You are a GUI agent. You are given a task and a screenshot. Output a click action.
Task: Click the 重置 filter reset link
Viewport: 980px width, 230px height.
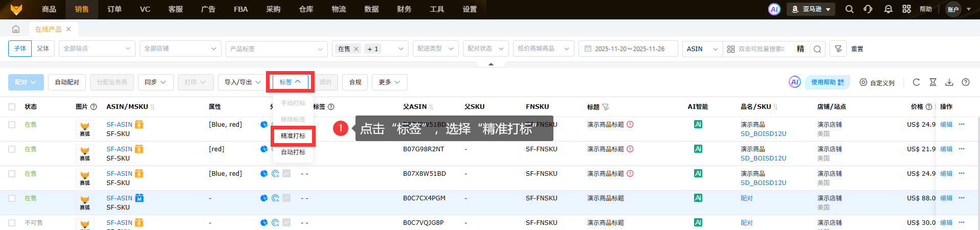(x=857, y=49)
